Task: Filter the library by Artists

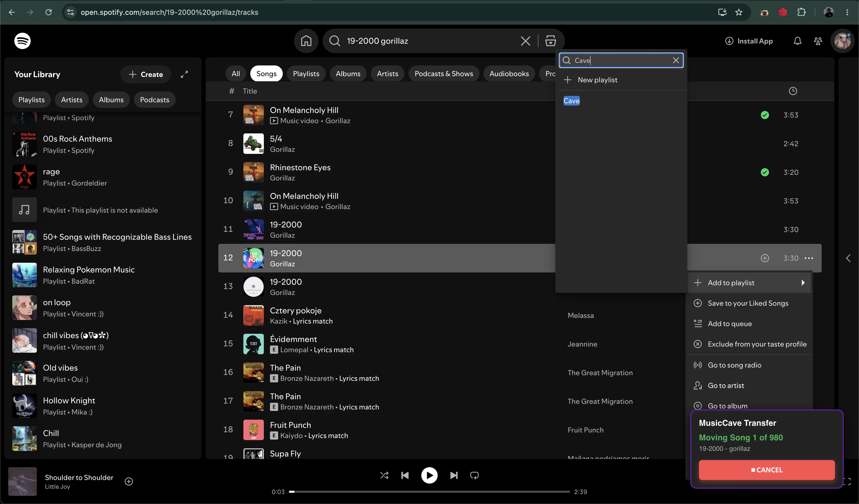Action: (72, 100)
